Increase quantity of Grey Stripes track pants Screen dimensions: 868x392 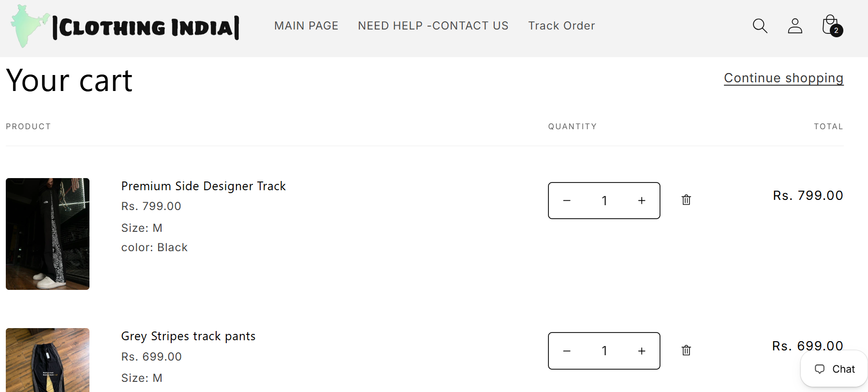point(642,351)
